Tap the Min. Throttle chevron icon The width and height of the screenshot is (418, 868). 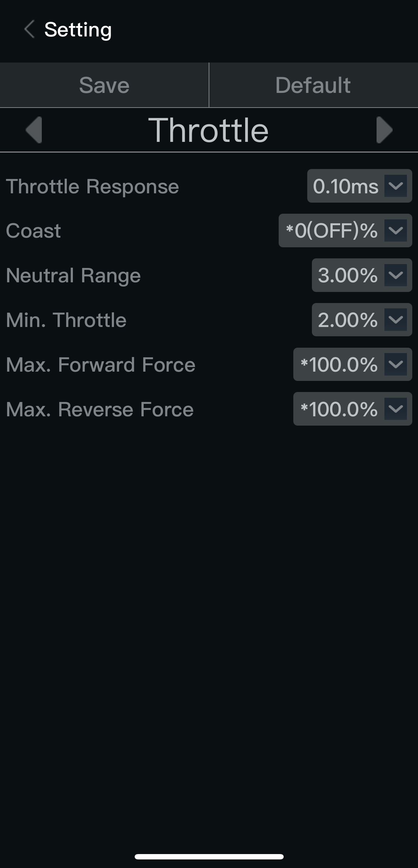(395, 319)
